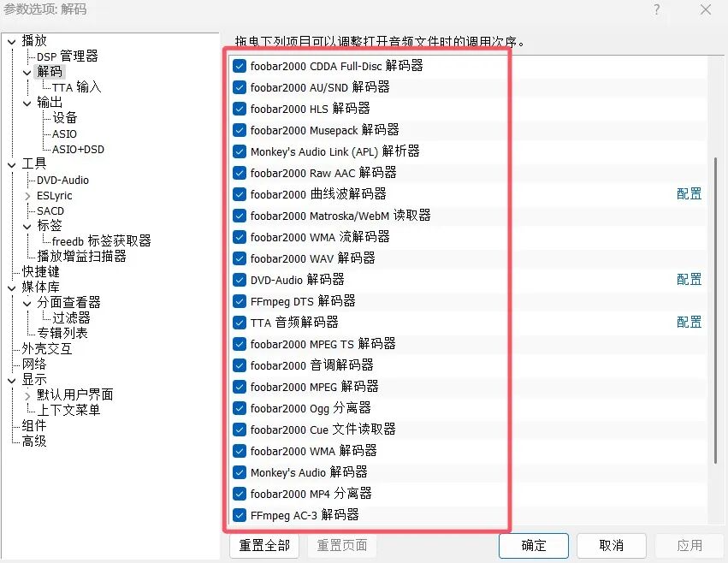Expand the ESLyric node in sidebar
The height and width of the screenshot is (563, 728).
point(27,195)
